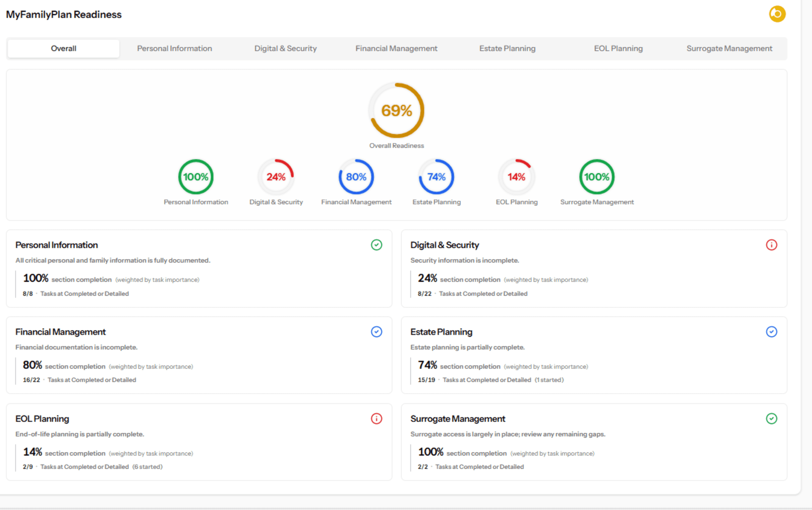
Task: Switch to the Personal Information tab
Action: pos(174,48)
